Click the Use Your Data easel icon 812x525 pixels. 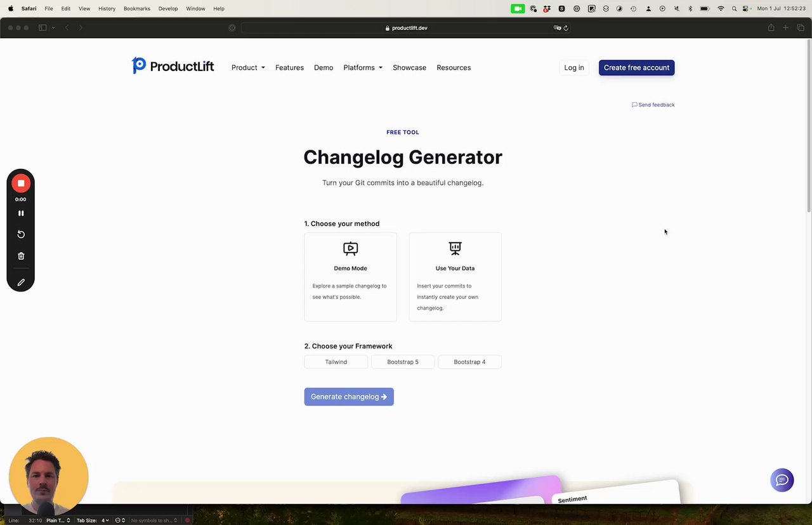[x=455, y=248]
